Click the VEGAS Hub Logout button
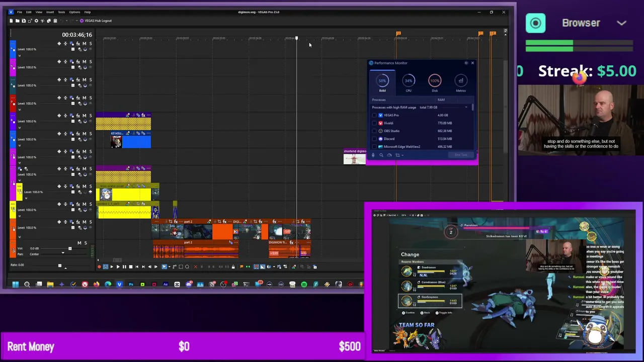 (96, 21)
